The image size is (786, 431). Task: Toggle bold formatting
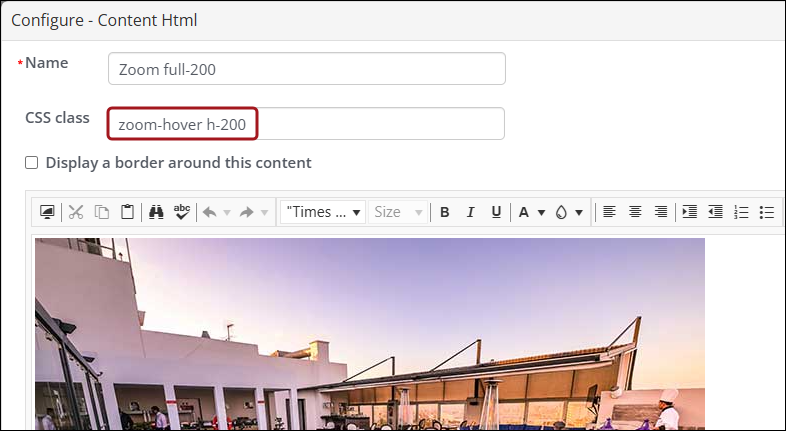coord(445,212)
